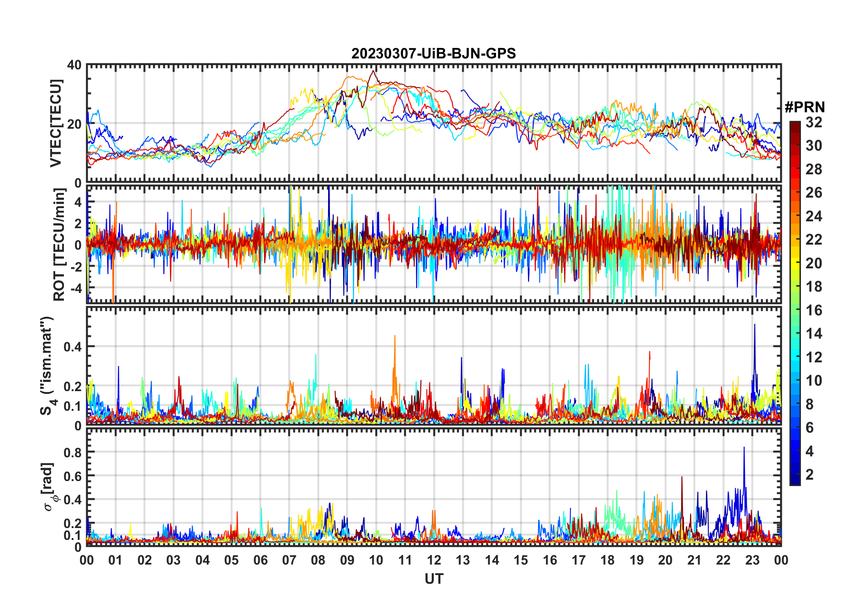Select x-axis UT tick label "21"
This screenshot has height=607, width=868.
pyautogui.click(x=694, y=560)
